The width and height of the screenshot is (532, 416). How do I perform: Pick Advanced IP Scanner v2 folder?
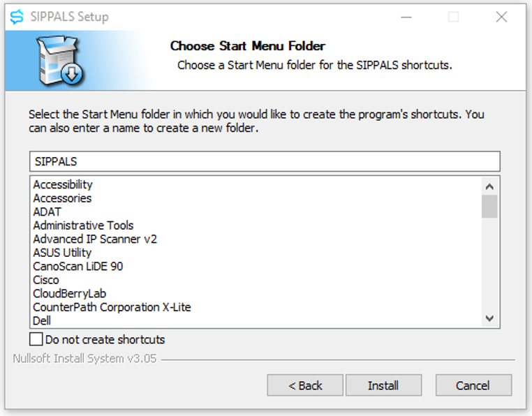click(x=95, y=239)
